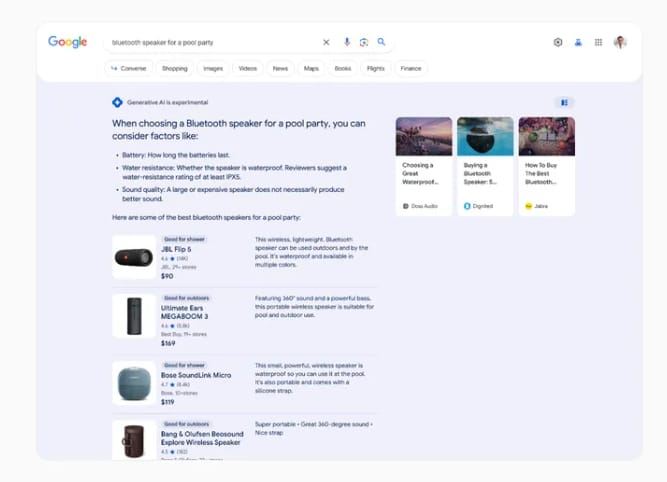Clear the search query with the X icon
The image size is (667, 482).
coord(326,42)
